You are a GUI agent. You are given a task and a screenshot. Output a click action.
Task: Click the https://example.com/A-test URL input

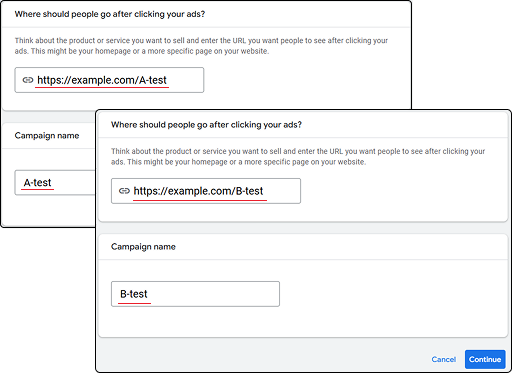(109, 80)
